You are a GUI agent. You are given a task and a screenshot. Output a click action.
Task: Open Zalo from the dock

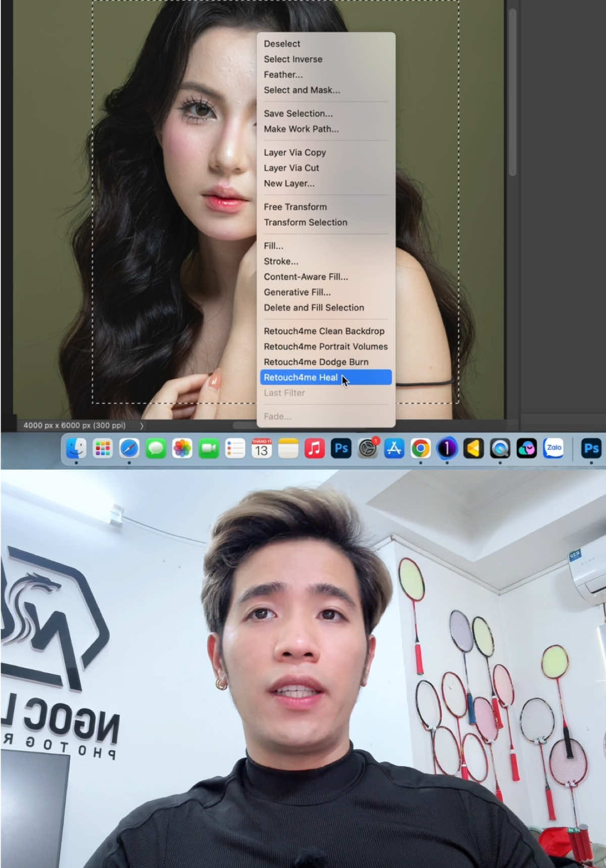coord(553,448)
